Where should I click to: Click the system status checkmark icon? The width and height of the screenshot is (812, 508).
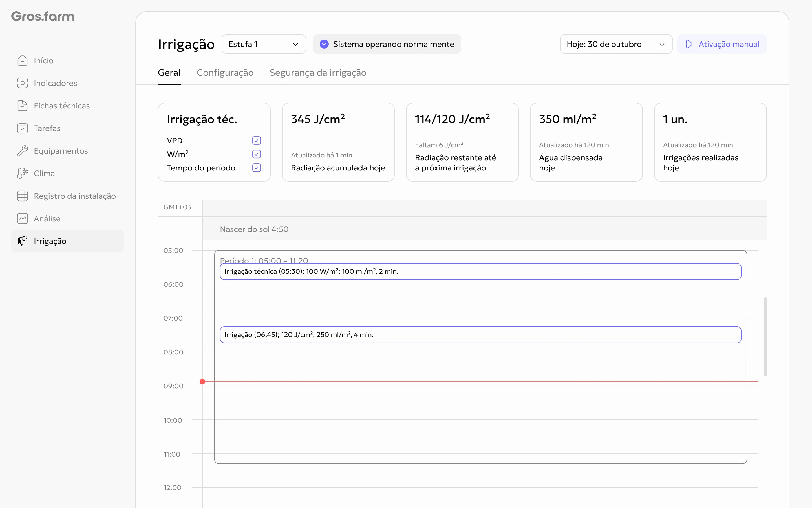324,44
